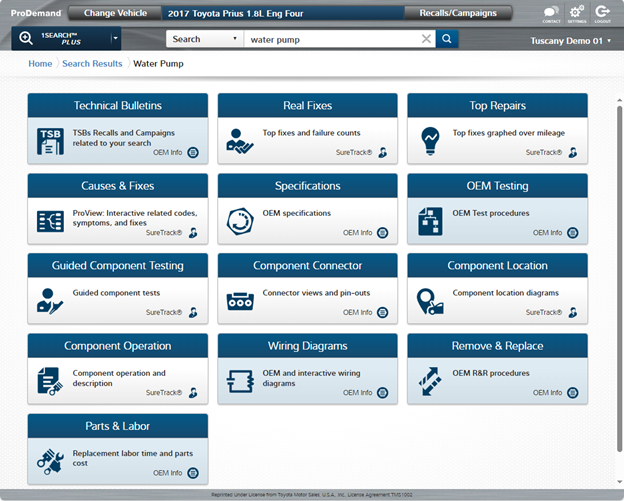Click the Top Repairs lightbulb icon

click(x=430, y=140)
